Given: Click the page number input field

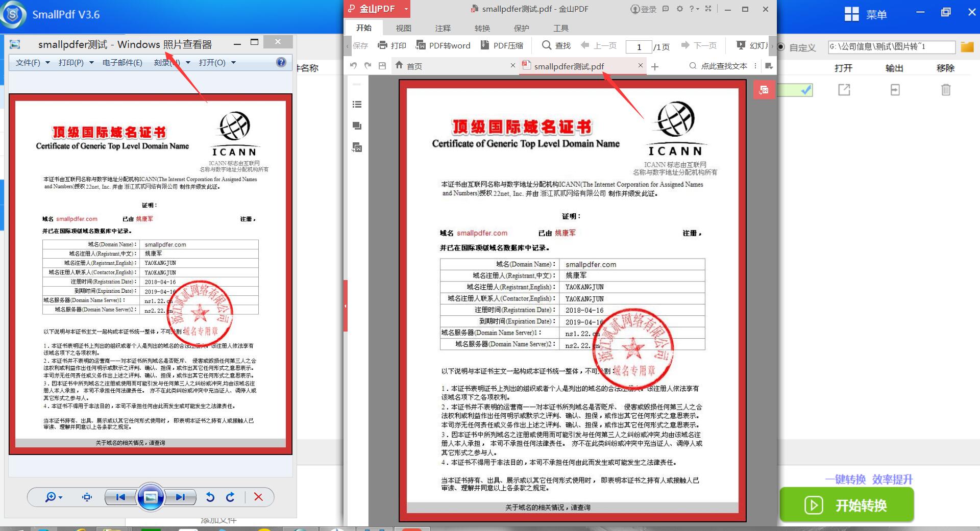Looking at the screenshot, I should pos(639,47).
